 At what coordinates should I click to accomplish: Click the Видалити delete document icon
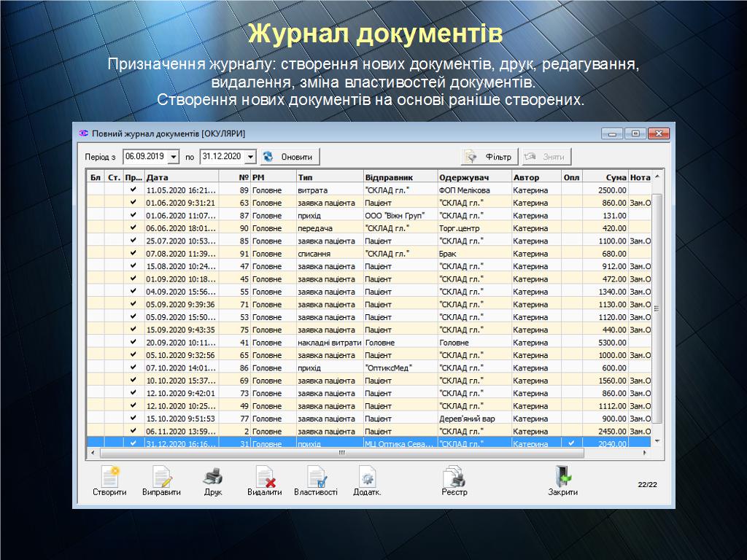[x=264, y=477]
